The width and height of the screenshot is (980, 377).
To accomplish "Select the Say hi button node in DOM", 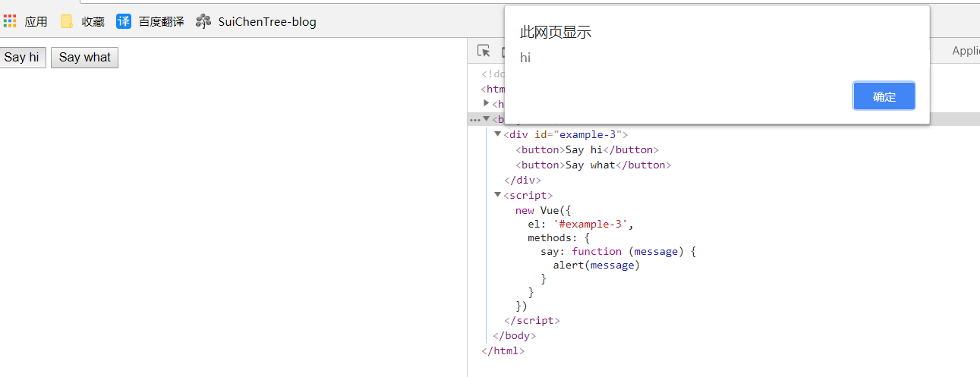I will pyautogui.click(x=587, y=149).
